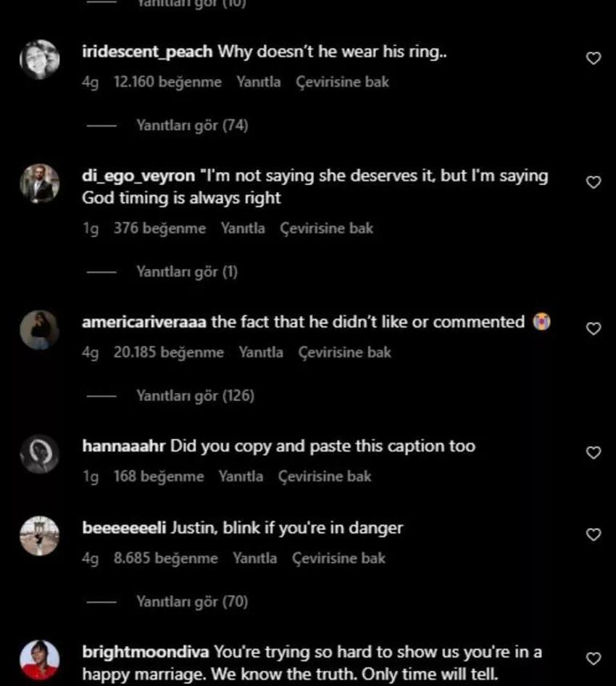Expand the 74 replies under iridescent_peach
This screenshot has width=616, height=686.
tap(192, 125)
